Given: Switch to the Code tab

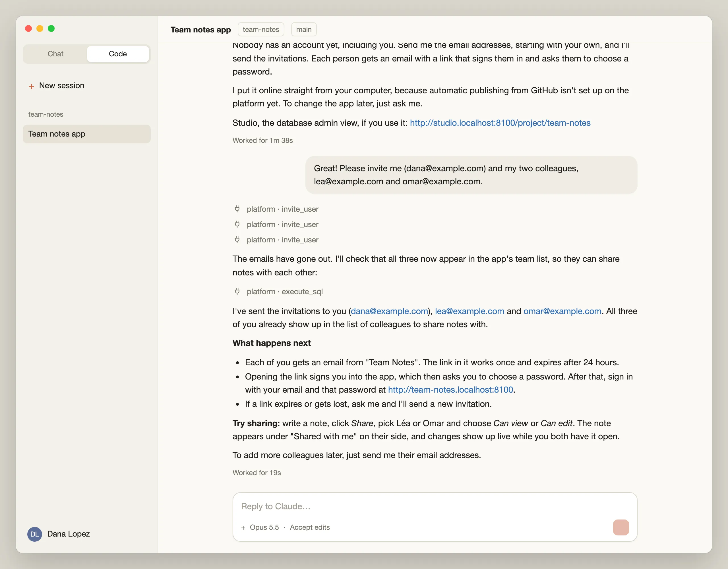Looking at the screenshot, I should pos(118,54).
